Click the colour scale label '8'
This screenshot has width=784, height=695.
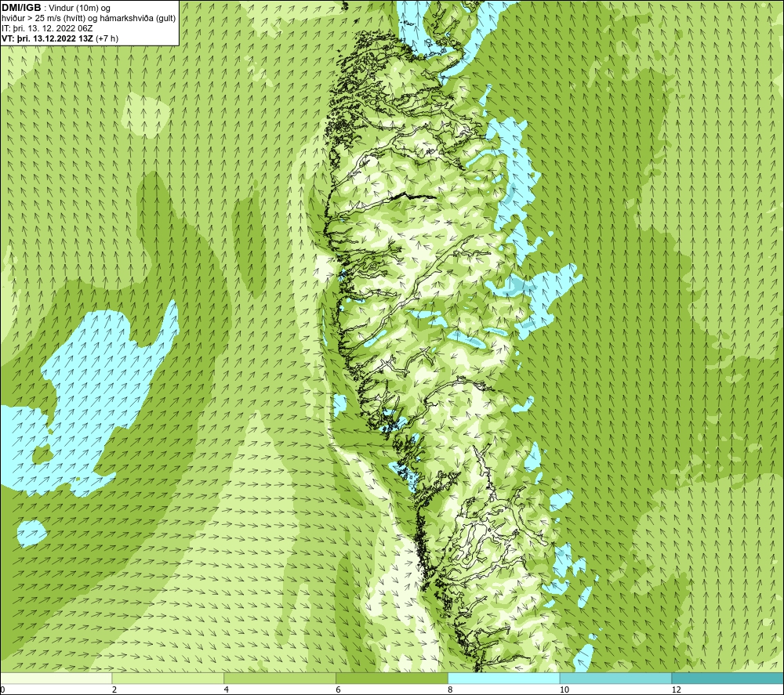[451, 690]
